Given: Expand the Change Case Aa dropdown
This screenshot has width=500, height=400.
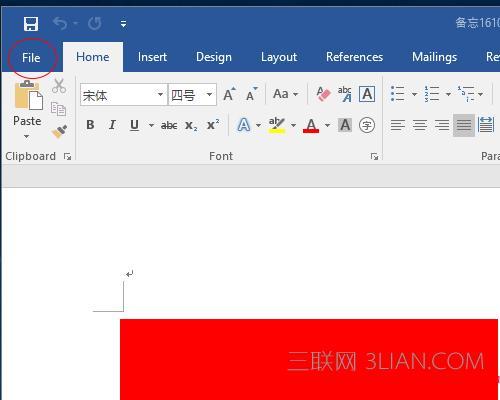Looking at the screenshot, I should point(285,94).
